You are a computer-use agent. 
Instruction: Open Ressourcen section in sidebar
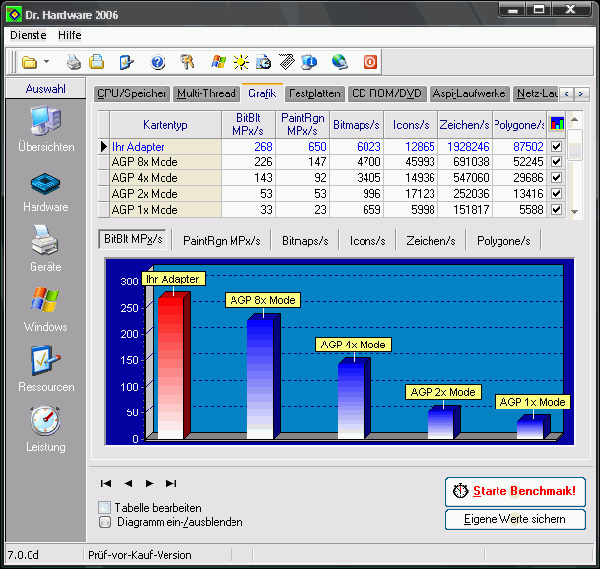(46, 369)
